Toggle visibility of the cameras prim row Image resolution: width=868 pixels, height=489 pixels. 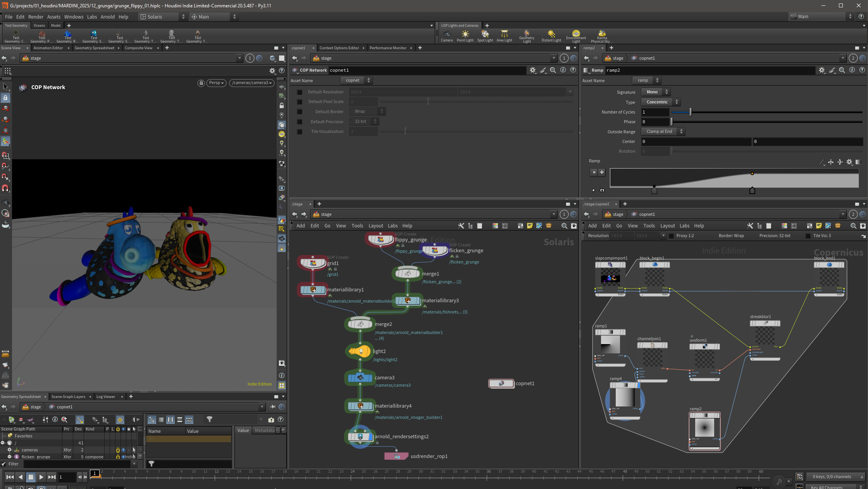[123, 450]
